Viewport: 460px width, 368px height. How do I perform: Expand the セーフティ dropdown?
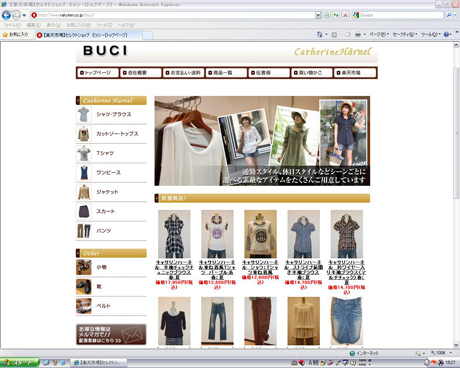pos(405,34)
